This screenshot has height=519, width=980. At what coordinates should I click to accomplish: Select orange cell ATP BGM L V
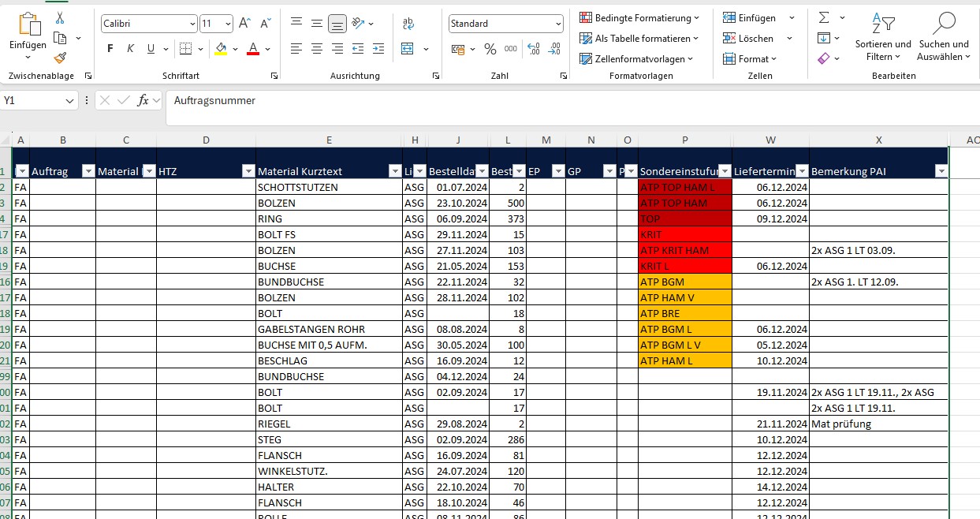point(685,345)
